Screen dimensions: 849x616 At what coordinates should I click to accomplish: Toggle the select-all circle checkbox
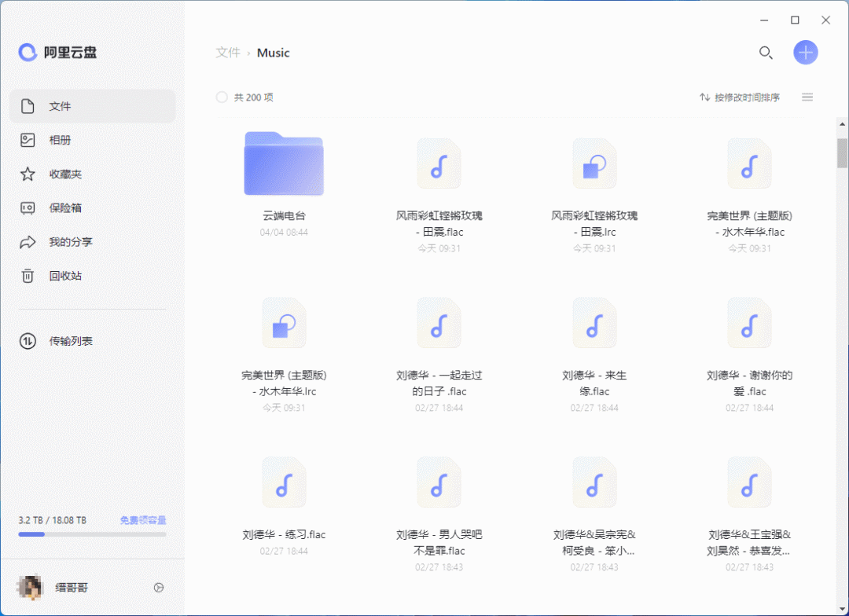[x=221, y=97]
